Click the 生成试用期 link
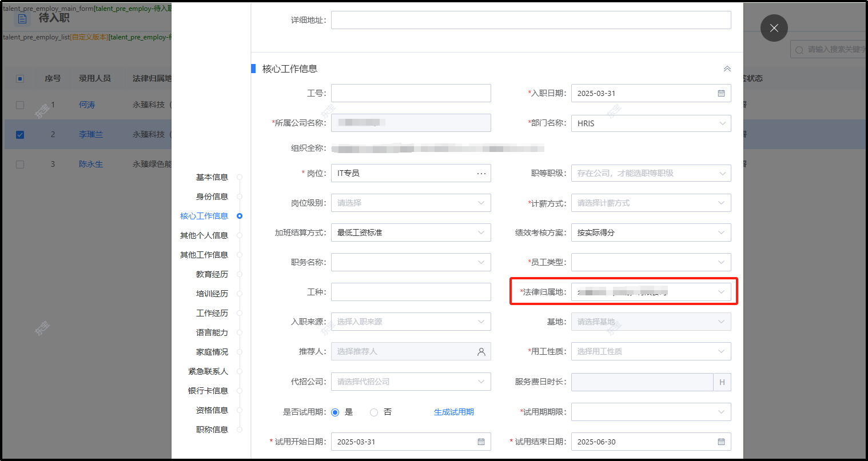Screen dimensions: 868x461 [x=454, y=412]
